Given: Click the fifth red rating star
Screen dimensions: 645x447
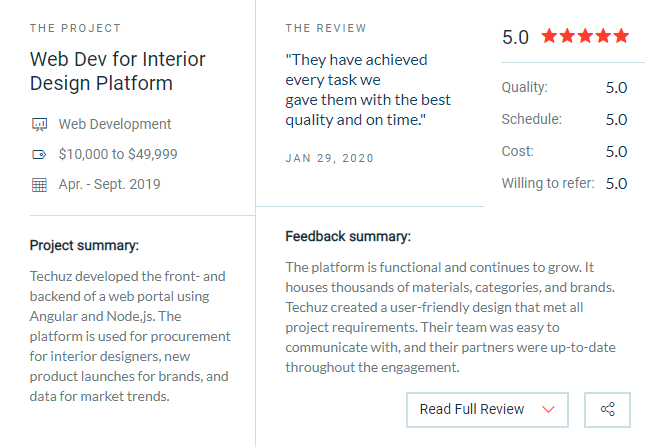Looking at the screenshot, I should tap(621, 36).
